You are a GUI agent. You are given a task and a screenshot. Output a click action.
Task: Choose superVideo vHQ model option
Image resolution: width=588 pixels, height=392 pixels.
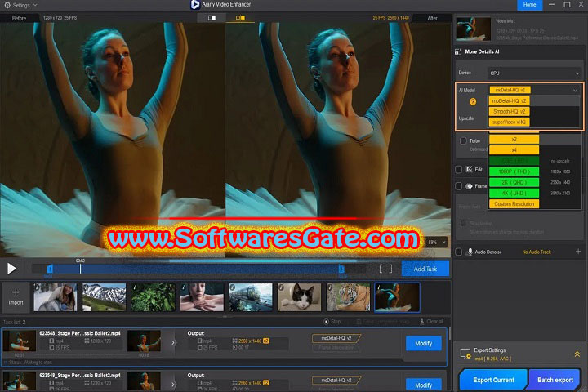pos(510,122)
